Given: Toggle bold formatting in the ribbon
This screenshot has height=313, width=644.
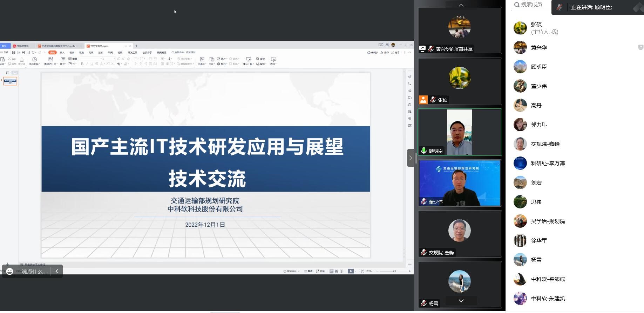Looking at the screenshot, I should [82, 64].
